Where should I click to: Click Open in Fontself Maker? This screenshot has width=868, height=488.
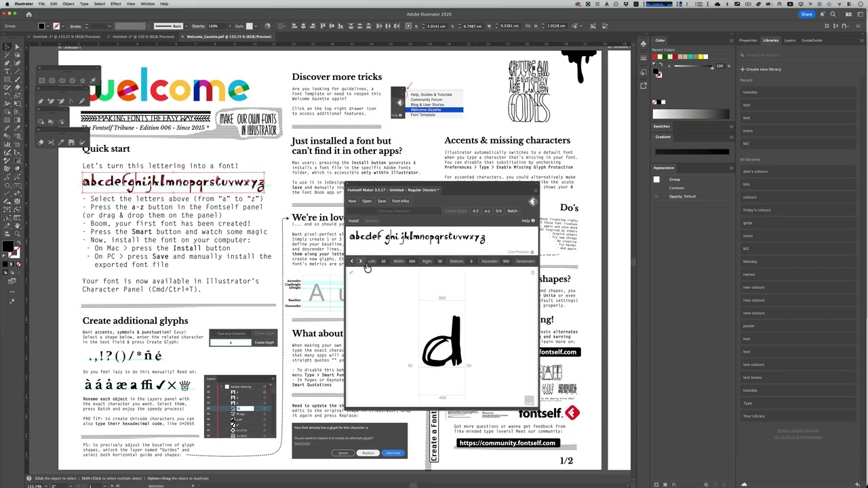(367, 201)
